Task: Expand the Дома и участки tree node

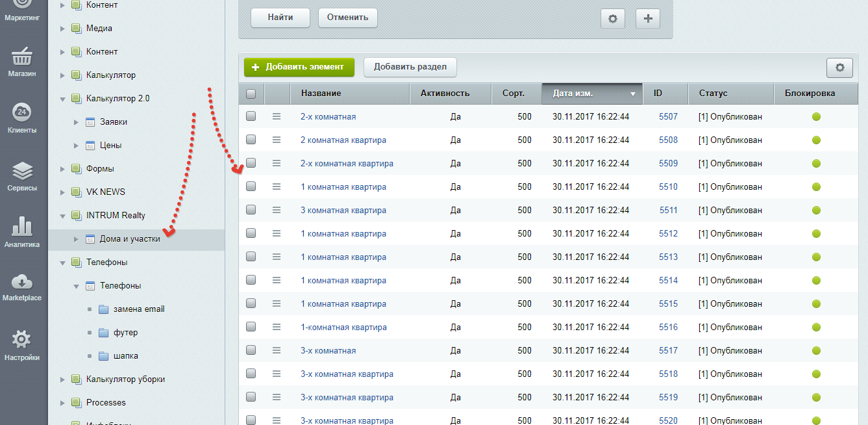Action: [x=77, y=239]
